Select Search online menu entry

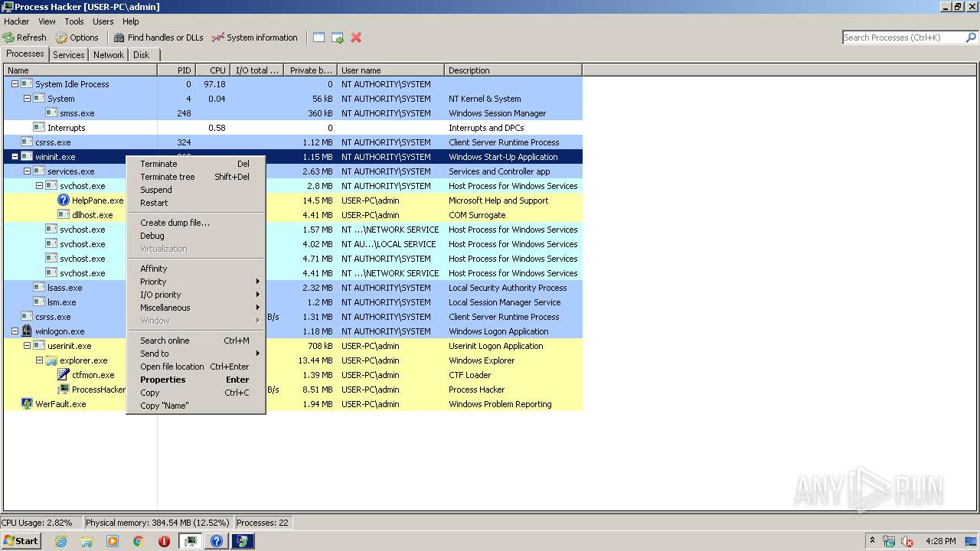pyautogui.click(x=196, y=341)
